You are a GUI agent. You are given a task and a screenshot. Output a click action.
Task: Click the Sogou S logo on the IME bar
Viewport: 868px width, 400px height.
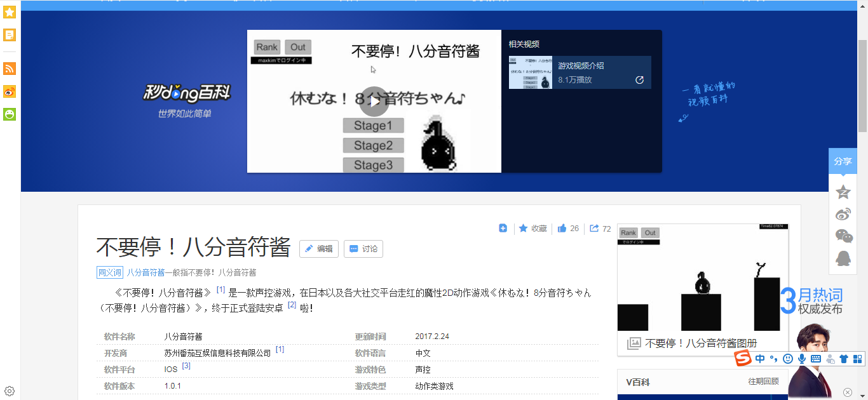point(743,359)
